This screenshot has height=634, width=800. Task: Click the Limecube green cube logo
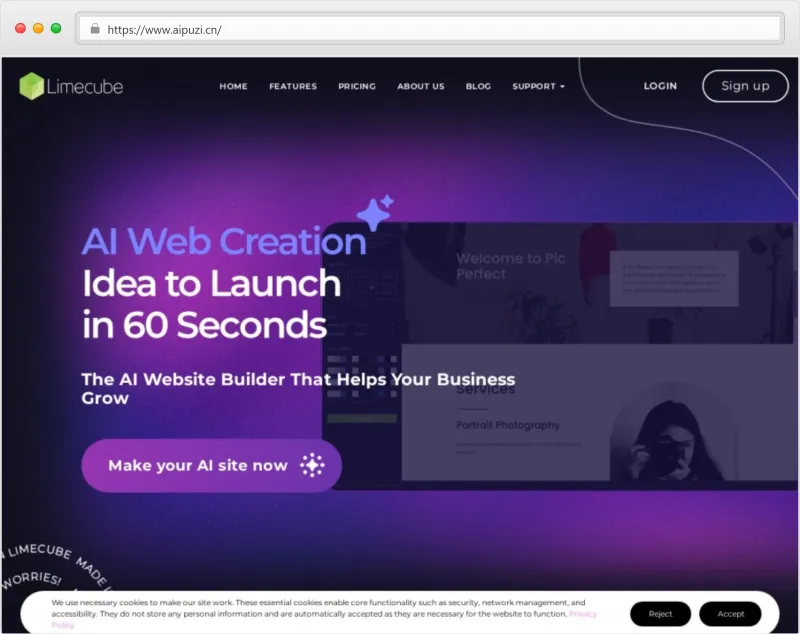32,86
